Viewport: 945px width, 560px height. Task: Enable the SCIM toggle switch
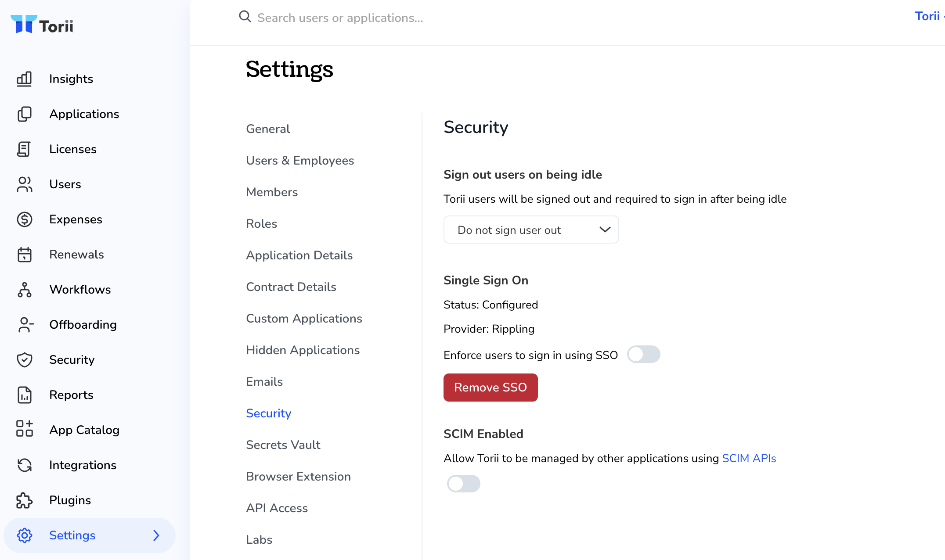pyautogui.click(x=463, y=484)
